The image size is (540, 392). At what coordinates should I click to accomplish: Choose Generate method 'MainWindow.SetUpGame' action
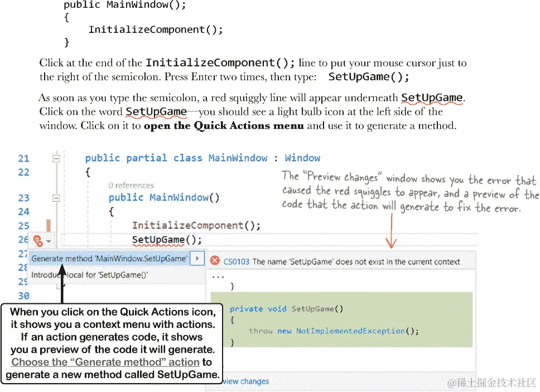[x=109, y=259]
